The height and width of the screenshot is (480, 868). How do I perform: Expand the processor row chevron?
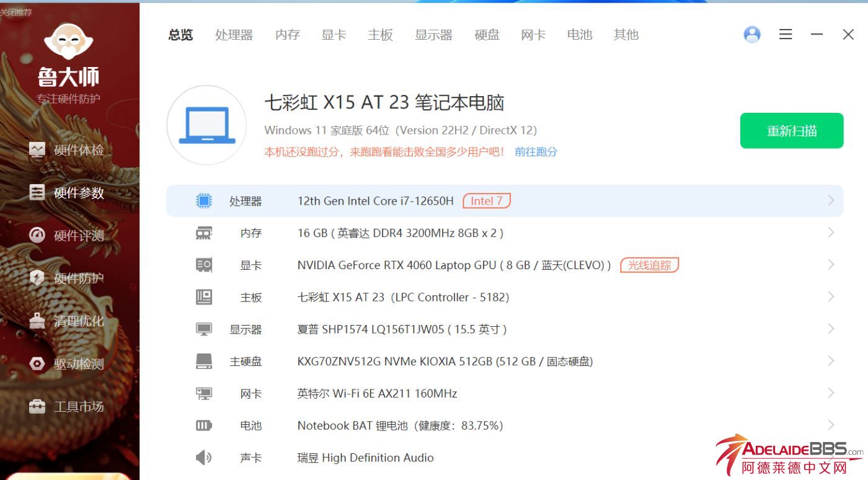pos(831,200)
